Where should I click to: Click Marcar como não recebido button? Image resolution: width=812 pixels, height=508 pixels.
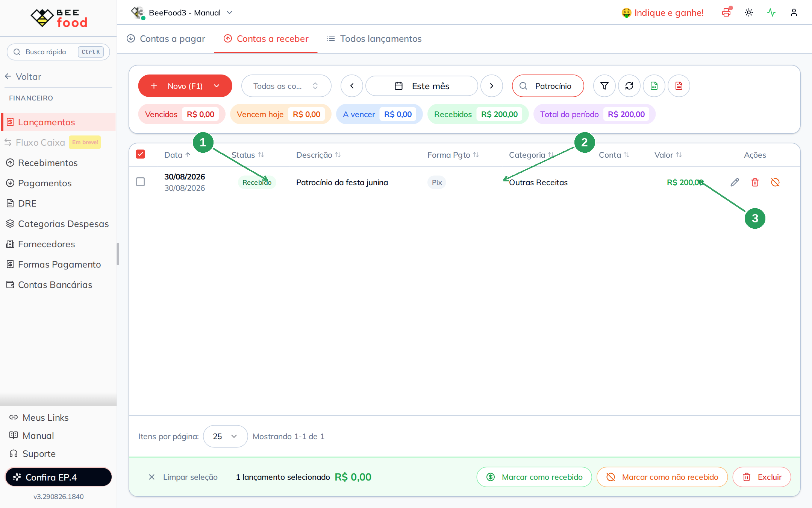tap(662, 477)
